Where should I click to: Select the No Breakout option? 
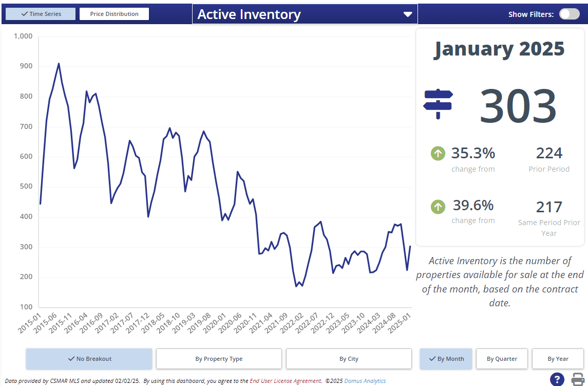click(89, 359)
